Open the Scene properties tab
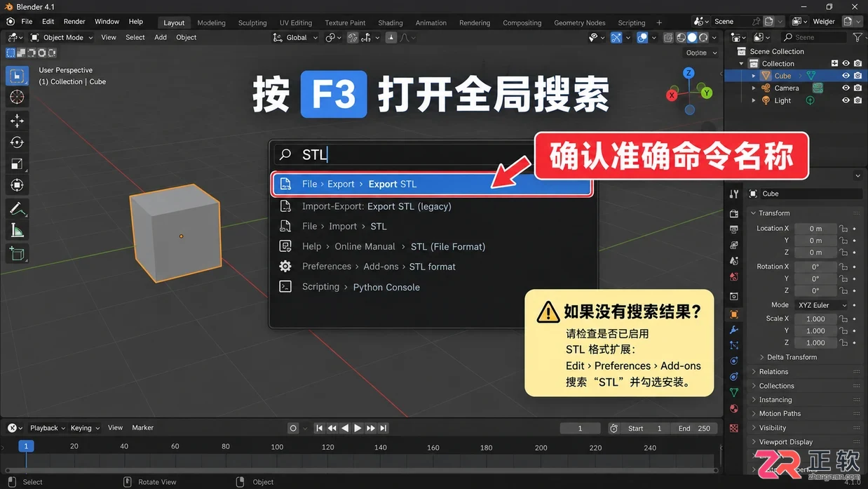Viewport: 868px width, 489px height. (x=734, y=262)
